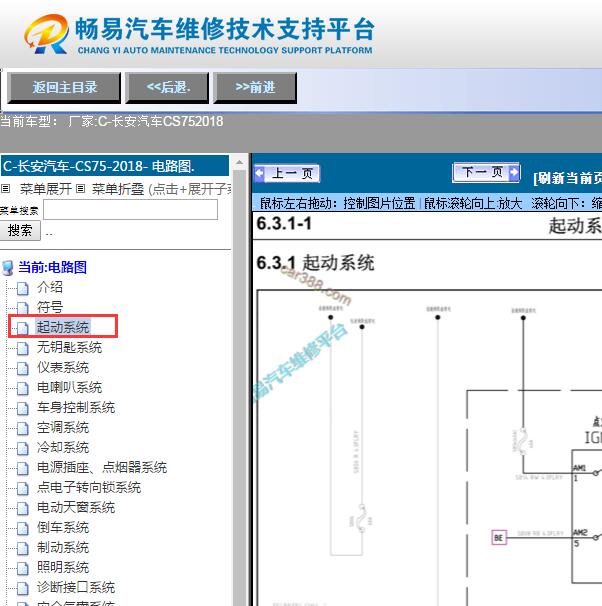
Task: Click the 刷新当前页 link
Action: [567, 178]
